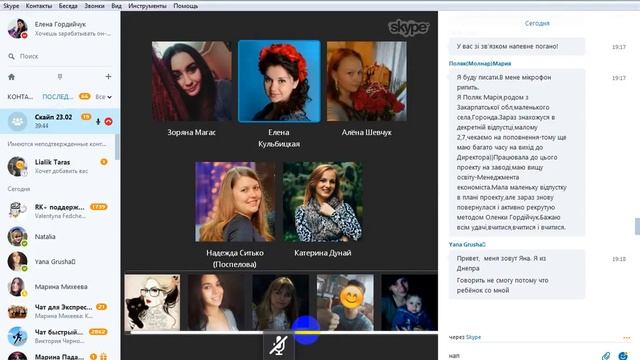Open the dial pad icon

(x=60, y=77)
